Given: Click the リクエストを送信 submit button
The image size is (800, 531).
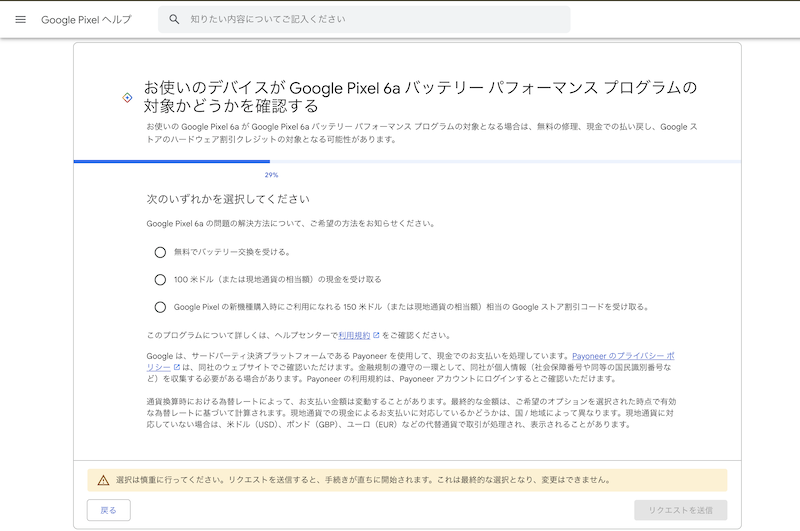Looking at the screenshot, I should coord(680,510).
